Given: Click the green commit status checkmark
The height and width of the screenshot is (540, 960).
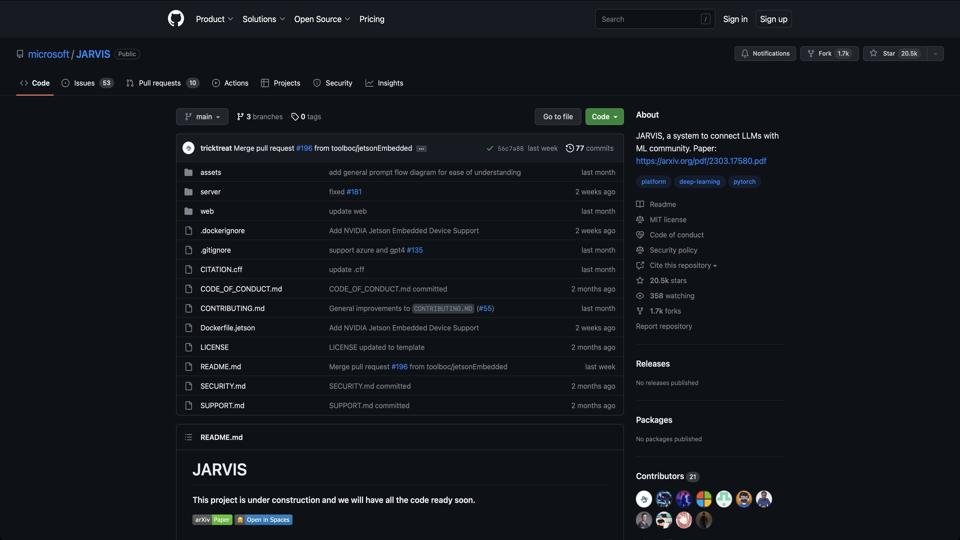Looking at the screenshot, I should (x=489, y=148).
